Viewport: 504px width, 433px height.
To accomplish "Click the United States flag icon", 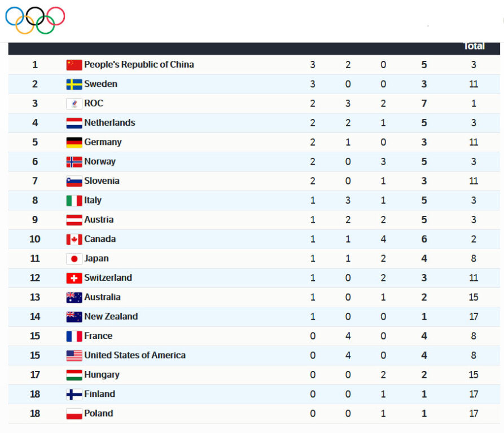I will pos(74,356).
